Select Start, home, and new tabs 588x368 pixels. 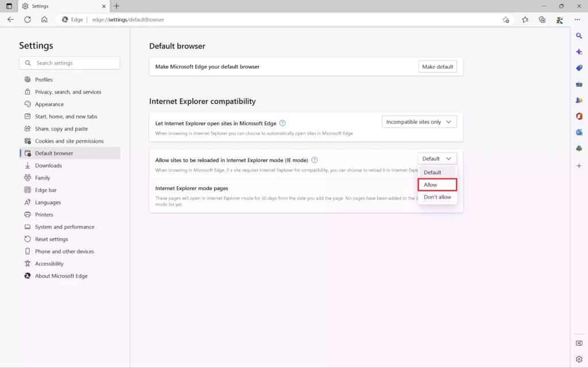point(69,116)
